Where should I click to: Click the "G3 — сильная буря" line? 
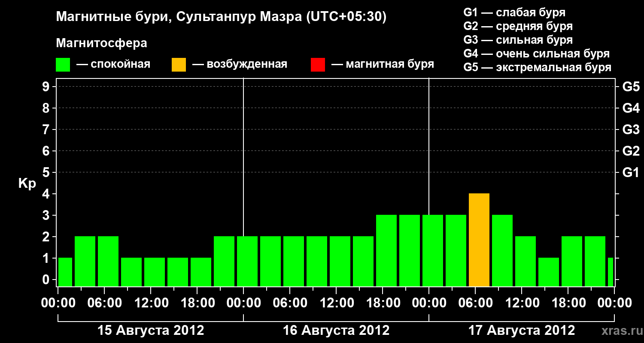coord(518,40)
